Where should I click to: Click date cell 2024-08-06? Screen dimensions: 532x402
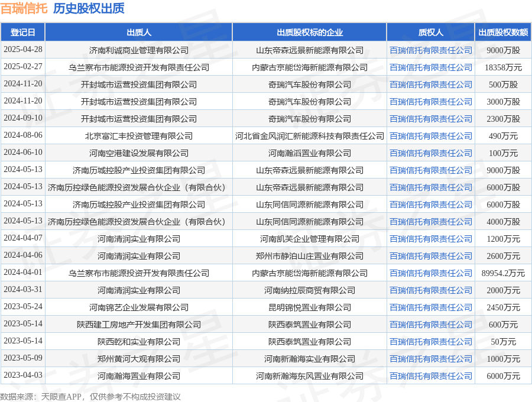point(23,135)
